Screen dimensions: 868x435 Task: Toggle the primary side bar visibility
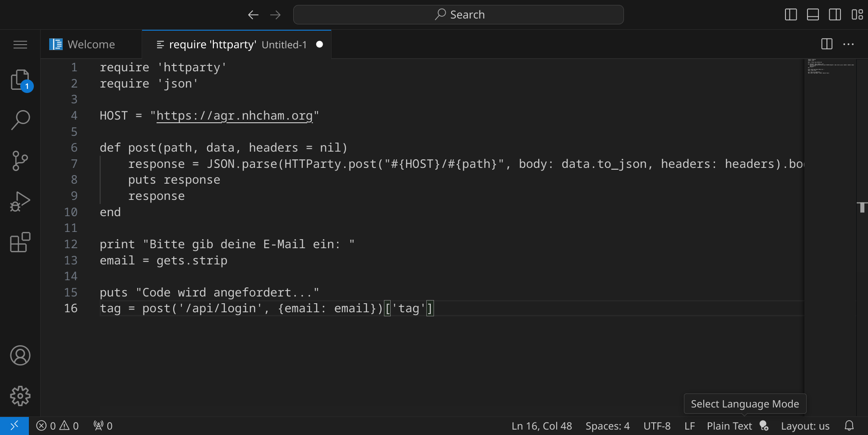click(x=791, y=15)
